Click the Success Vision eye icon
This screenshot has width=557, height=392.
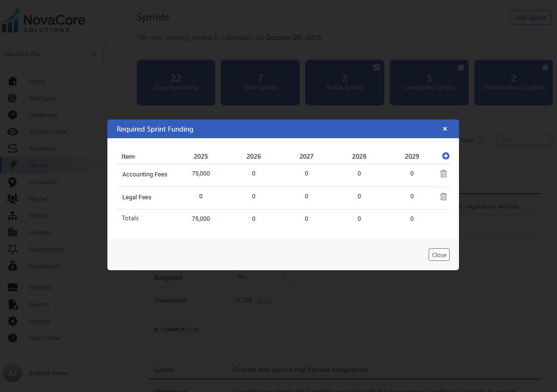(13, 132)
